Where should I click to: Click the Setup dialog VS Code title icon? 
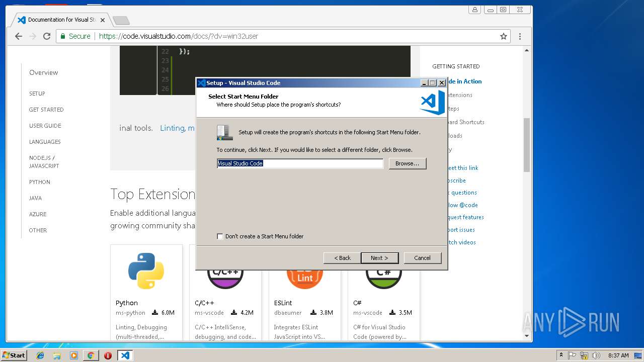[201, 83]
